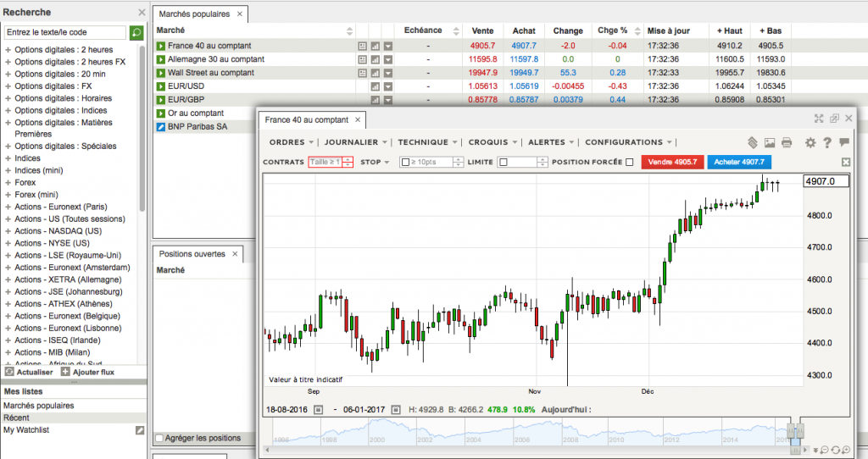Click the blue Acheter 4907.7 button
This screenshot has width=868, height=459.
point(739,162)
